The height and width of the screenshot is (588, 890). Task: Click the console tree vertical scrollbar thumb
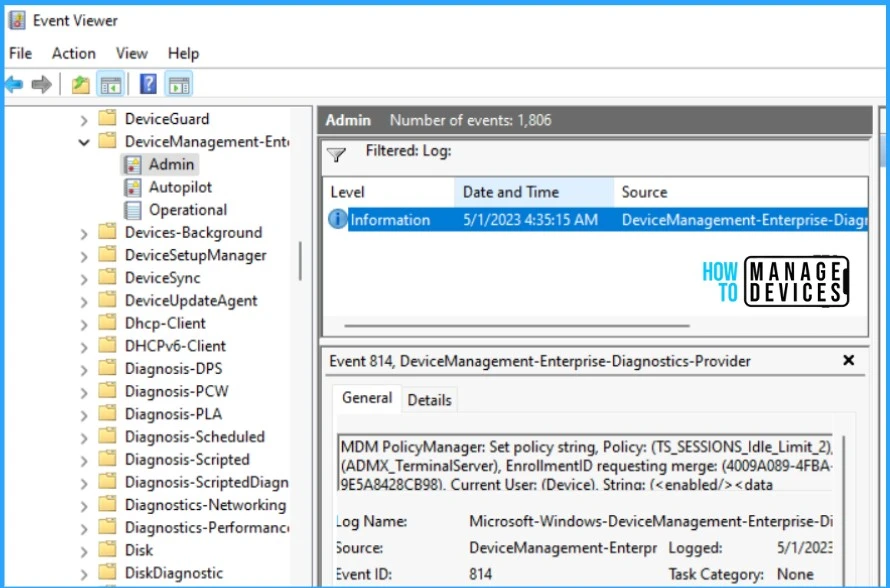click(x=300, y=261)
